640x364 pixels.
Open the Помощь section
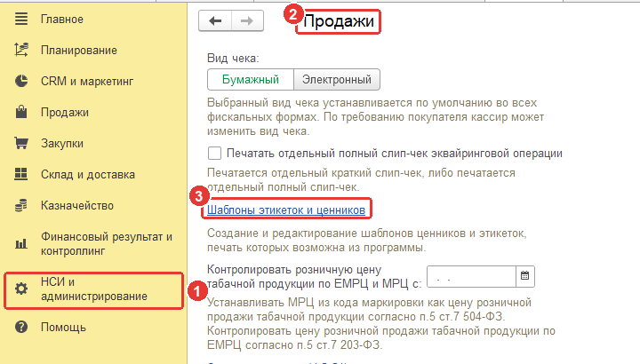tap(63, 328)
